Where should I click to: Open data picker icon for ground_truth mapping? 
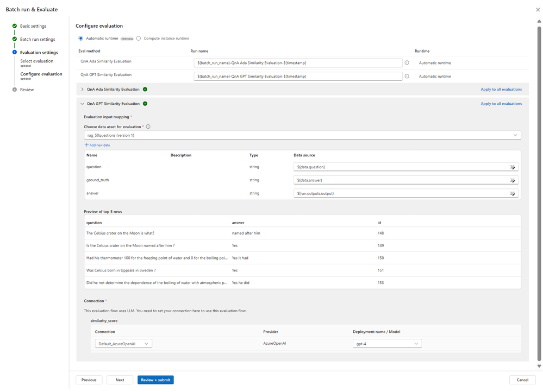(512, 180)
